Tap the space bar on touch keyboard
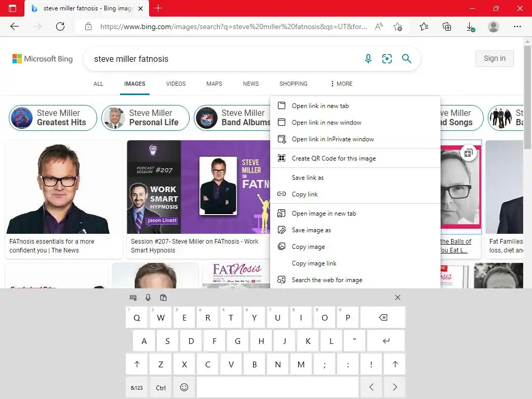532x399 pixels. pos(277,388)
